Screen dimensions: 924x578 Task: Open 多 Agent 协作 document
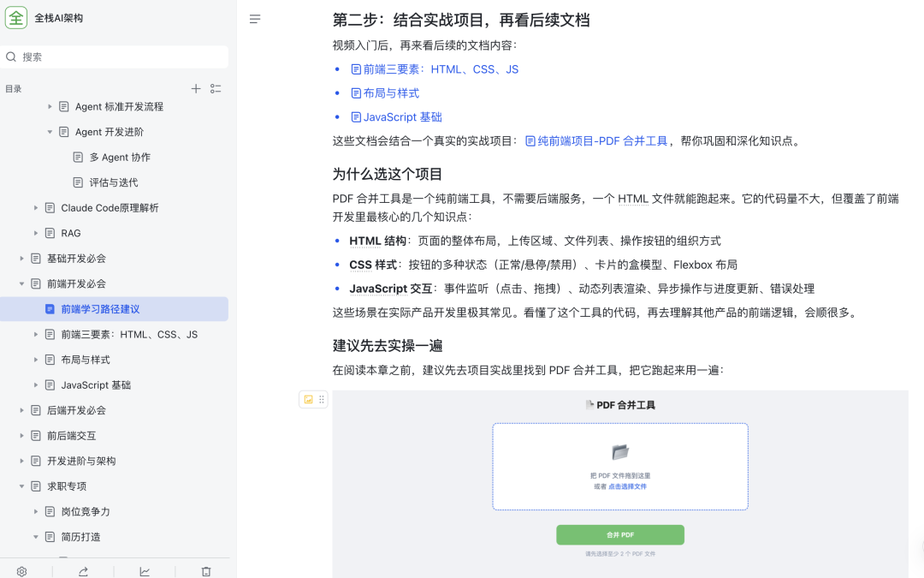click(x=120, y=157)
